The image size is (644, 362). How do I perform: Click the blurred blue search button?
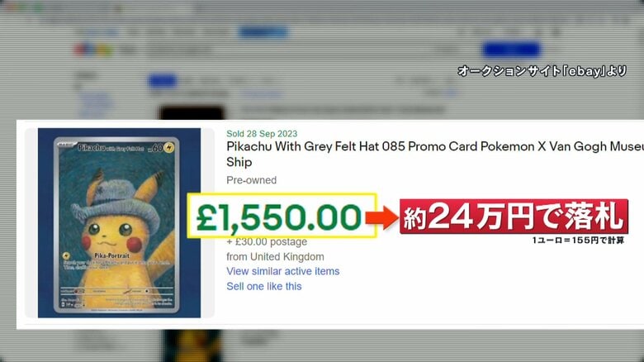(x=511, y=50)
